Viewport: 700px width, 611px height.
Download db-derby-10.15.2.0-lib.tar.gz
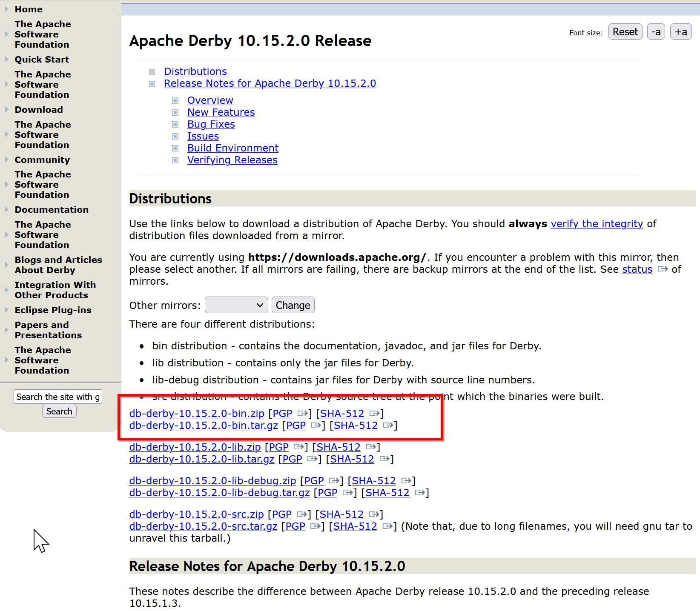point(202,459)
